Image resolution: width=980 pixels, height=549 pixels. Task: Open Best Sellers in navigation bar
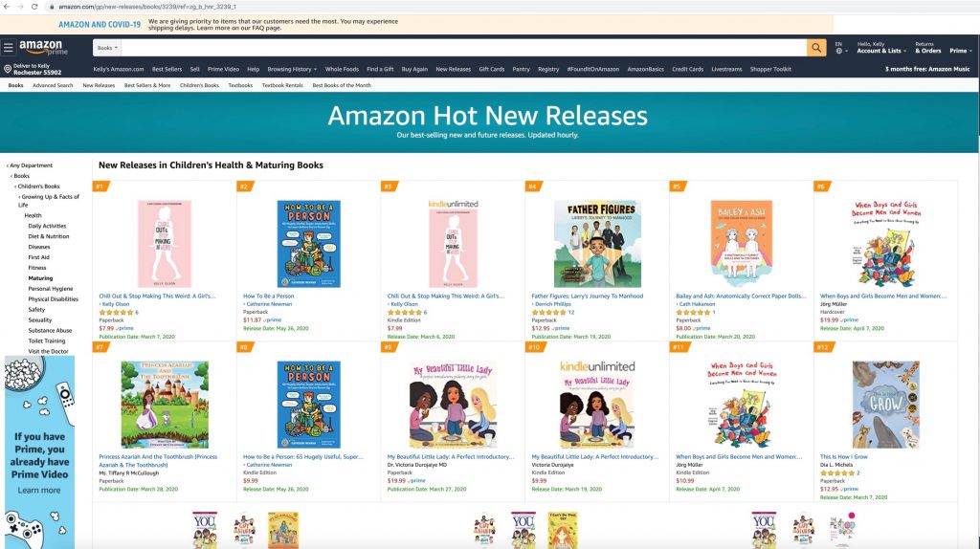pyautogui.click(x=167, y=69)
